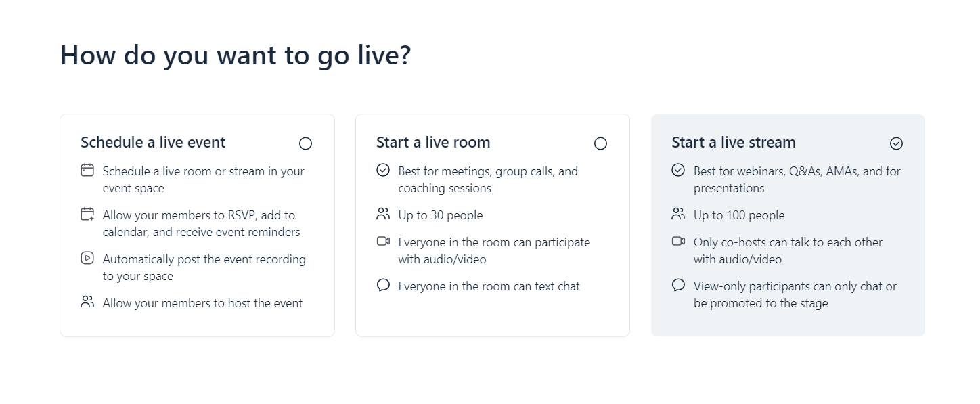
Task: Click check-circle icon beside 'Best for meetings'
Action: tap(383, 170)
